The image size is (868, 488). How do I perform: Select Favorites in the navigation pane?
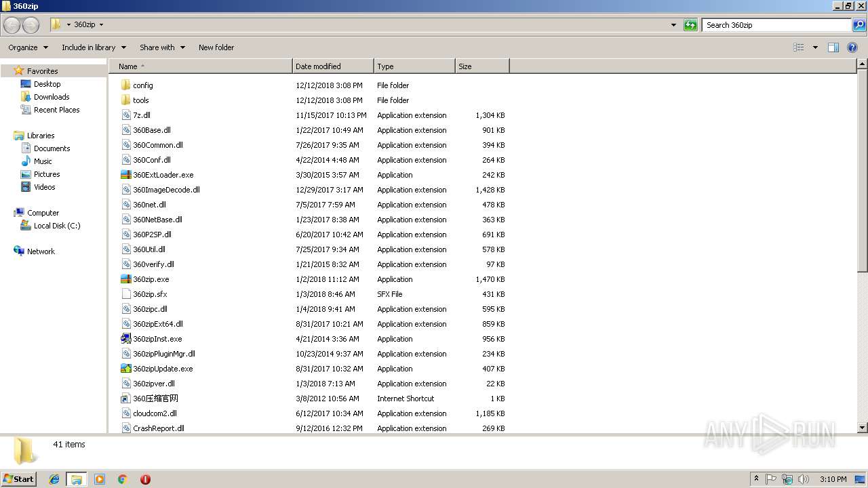(42, 71)
